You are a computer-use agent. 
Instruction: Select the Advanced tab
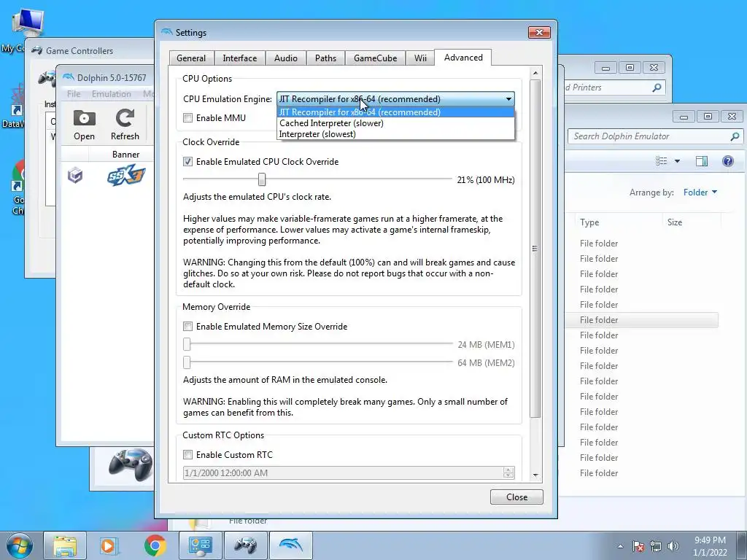(463, 57)
